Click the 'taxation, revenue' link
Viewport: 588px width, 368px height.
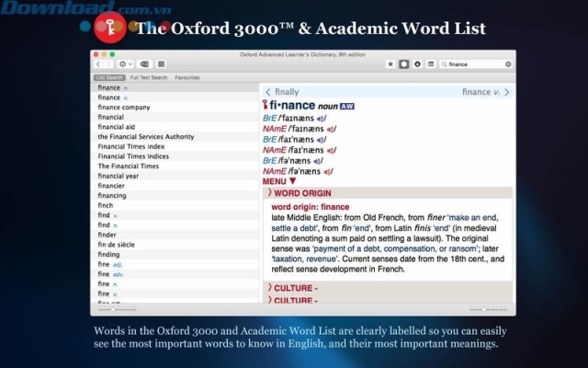tap(305, 259)
